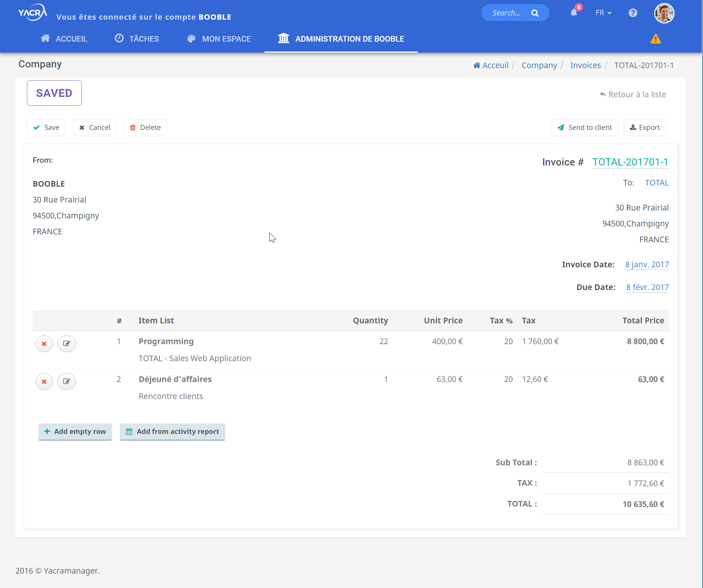Click the 8 800,00 € total price
The image size is (703, 588).
[x=646, y=342]
